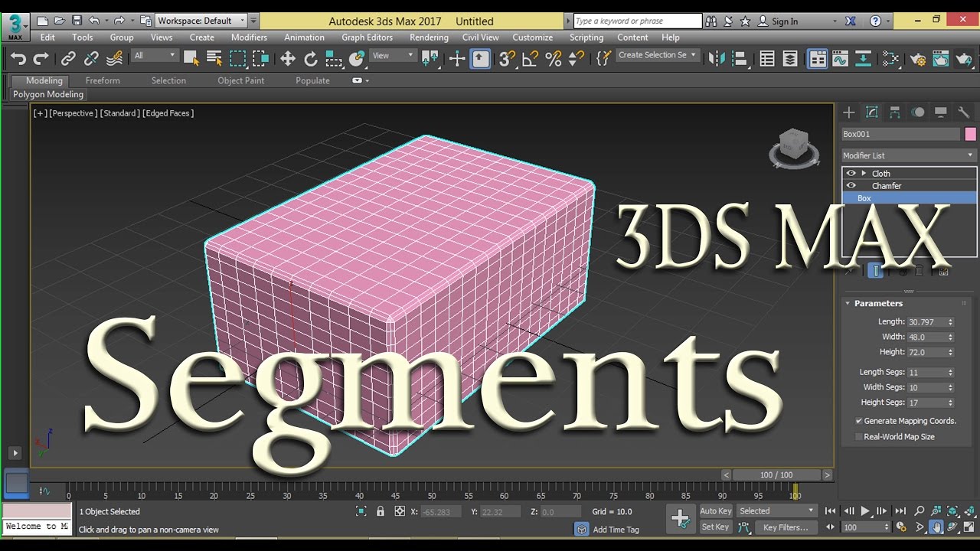Open the Rendering menu
Screen dimensions: 980x551
pos(429,37)
